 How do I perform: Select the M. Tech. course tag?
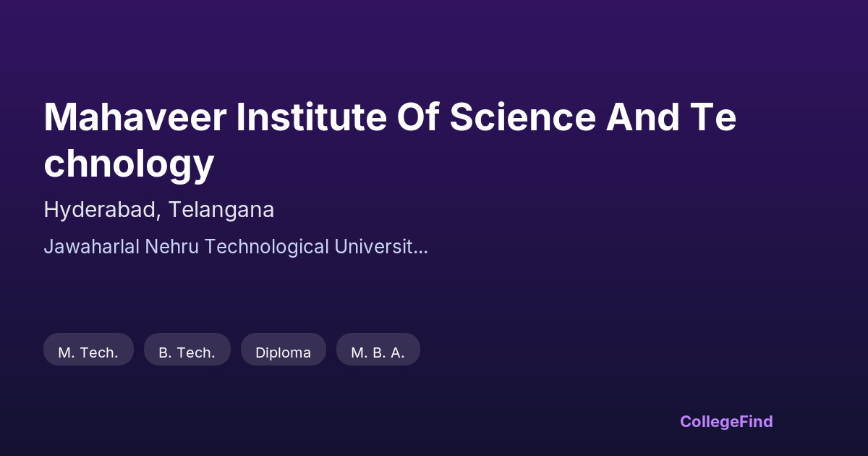tap(88, 352)
